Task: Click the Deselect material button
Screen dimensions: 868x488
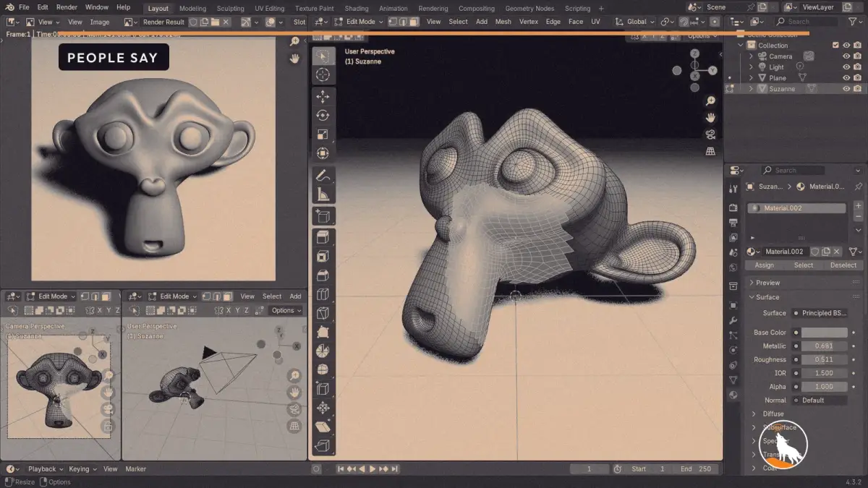Action: click(x=843, y=265)
